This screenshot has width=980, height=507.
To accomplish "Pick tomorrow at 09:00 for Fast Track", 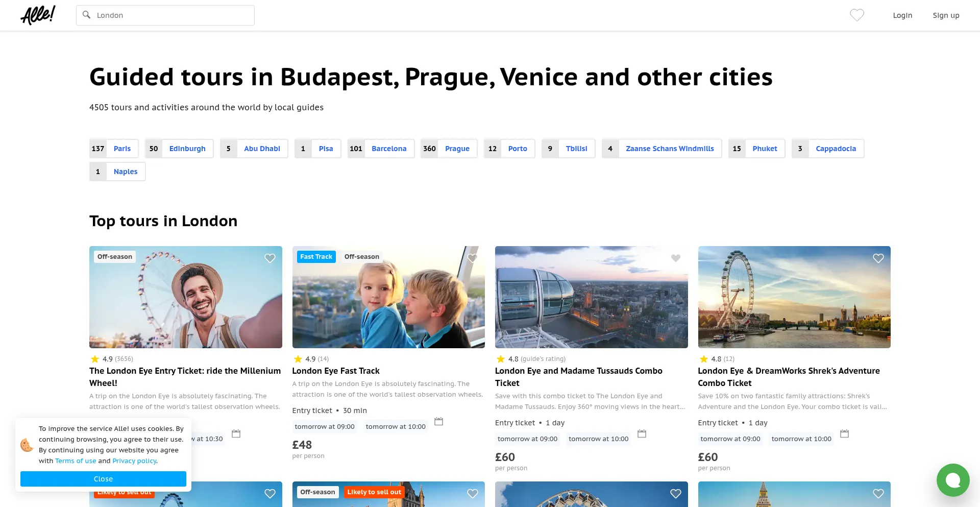I will point(325,426).
